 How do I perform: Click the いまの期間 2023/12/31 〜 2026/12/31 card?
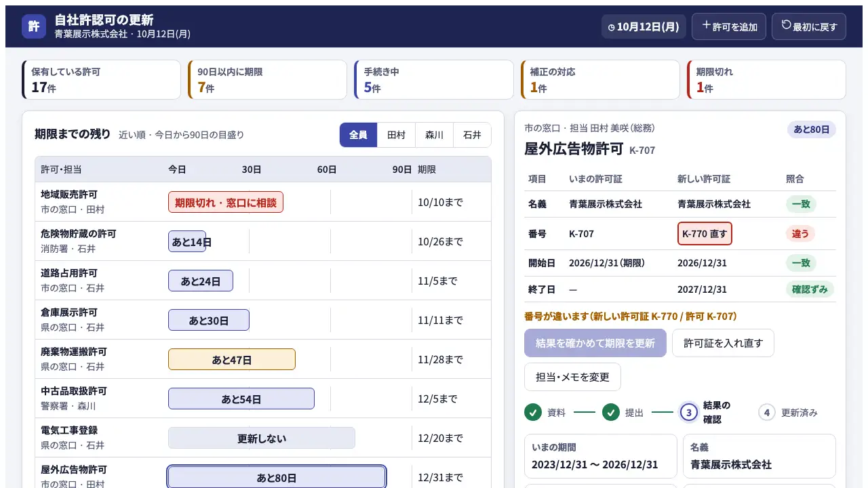pyautogui.click(x=601, y=456)
